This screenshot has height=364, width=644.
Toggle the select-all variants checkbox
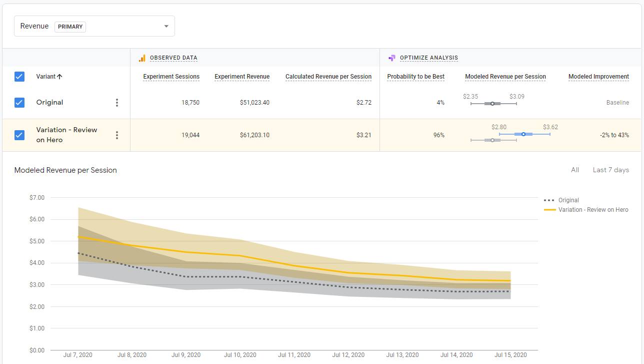click(x=19, y=77)
